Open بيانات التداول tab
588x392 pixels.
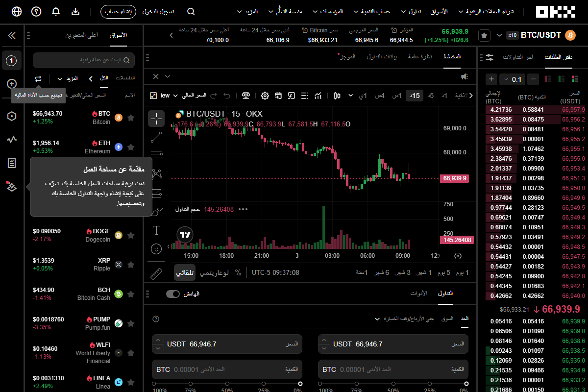382,57
